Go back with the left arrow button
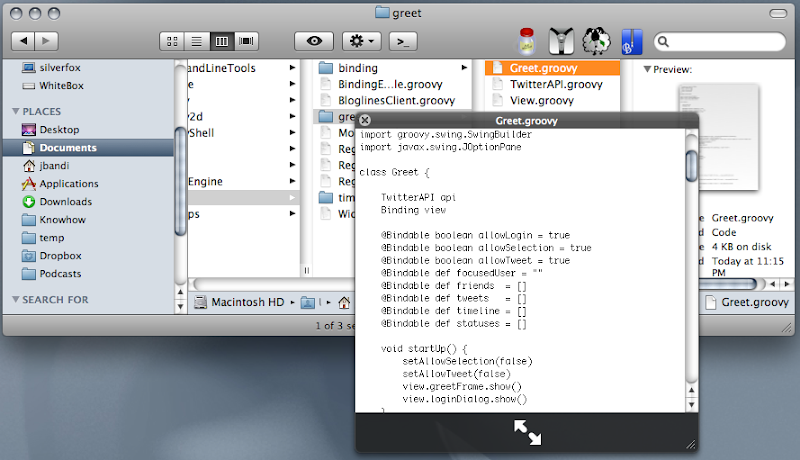Image resolution: width=800 pixels, height=460 pixels. coord(23,41)
